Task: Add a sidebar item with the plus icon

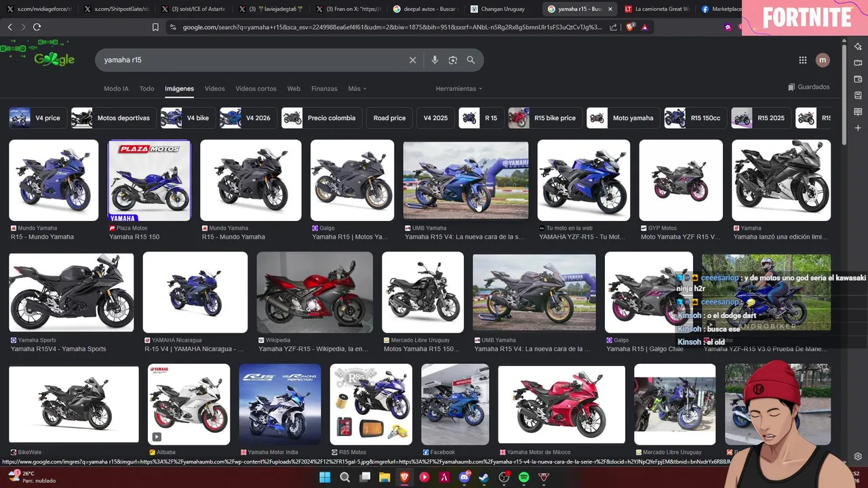Action: tap(858, 128)
